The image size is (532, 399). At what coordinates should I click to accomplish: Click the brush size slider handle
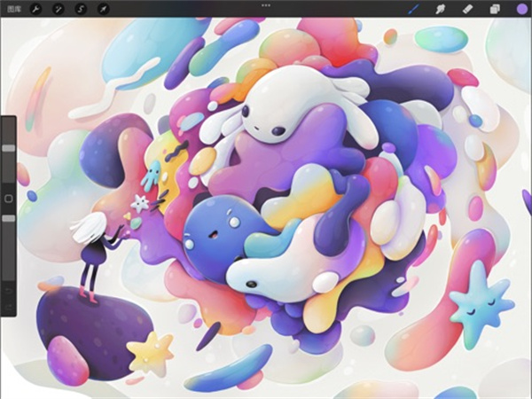pyautogui.click(x=8, y=149)
